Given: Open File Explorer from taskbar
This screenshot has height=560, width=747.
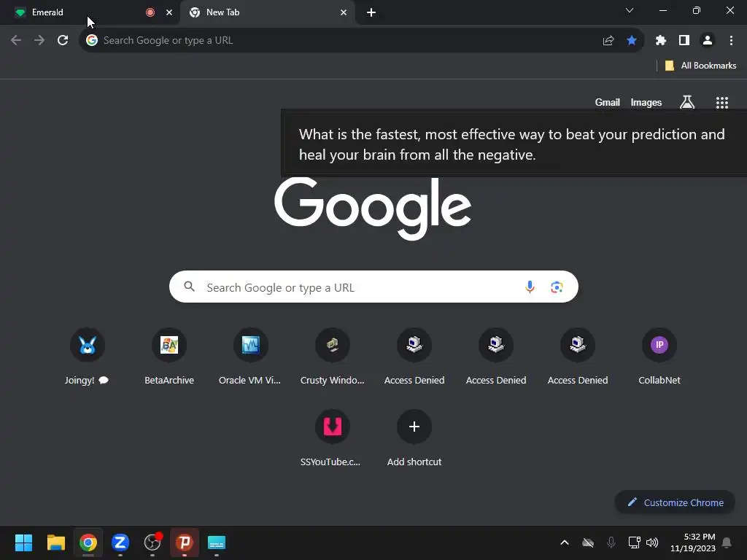Looking at the screenshot, I should pos(55,542).
